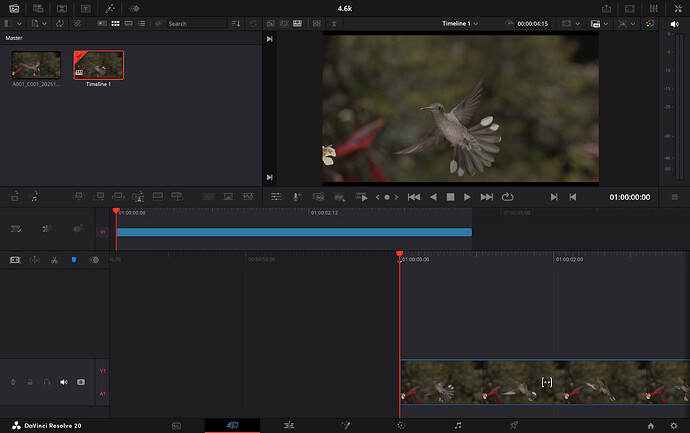The width and height of the screenshot is (690, 433).
Task: Click the Stop playback button
Action: (450, 197)
